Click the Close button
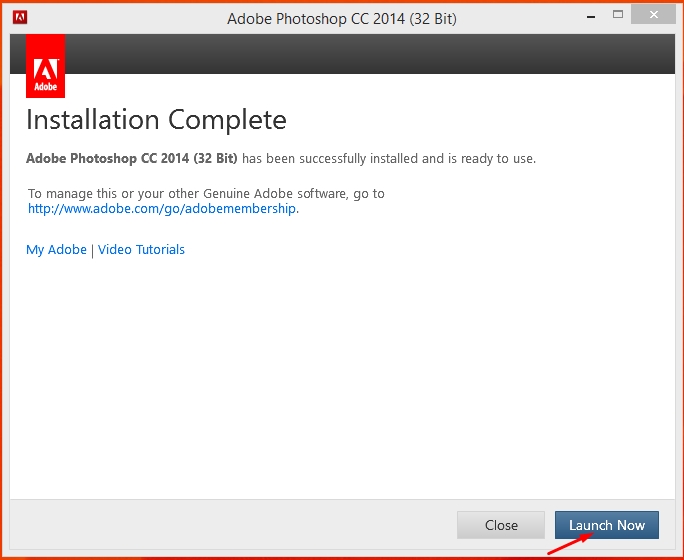The width and height of the screenshot is (684, 560). tap(501, 525)
